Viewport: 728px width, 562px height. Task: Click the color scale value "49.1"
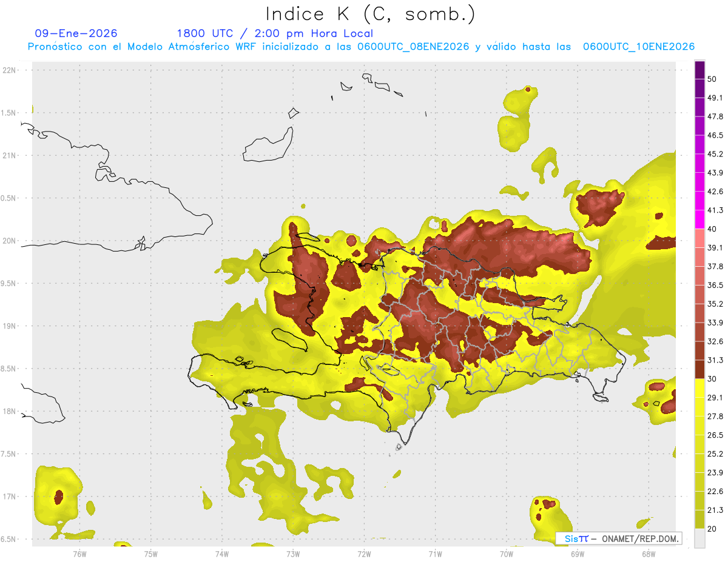(715, 98)
